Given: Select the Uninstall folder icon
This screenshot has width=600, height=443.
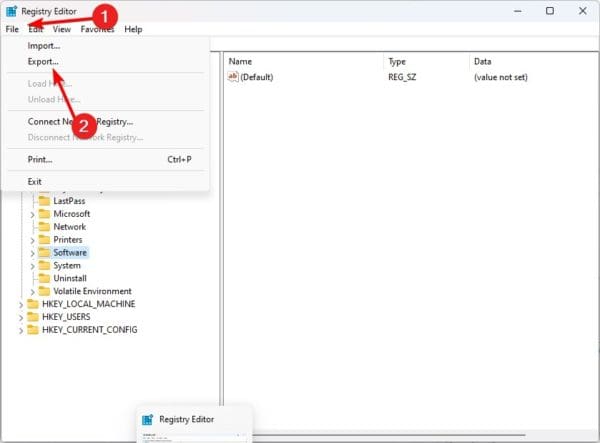Looking at the screenshot, I should pos(44,279).
